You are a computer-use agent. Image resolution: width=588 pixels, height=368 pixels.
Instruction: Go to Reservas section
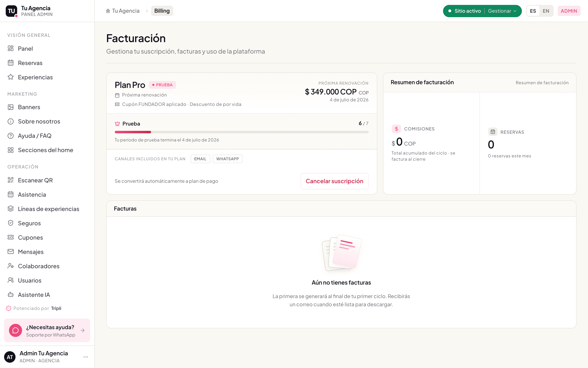(x=47, y=63)
